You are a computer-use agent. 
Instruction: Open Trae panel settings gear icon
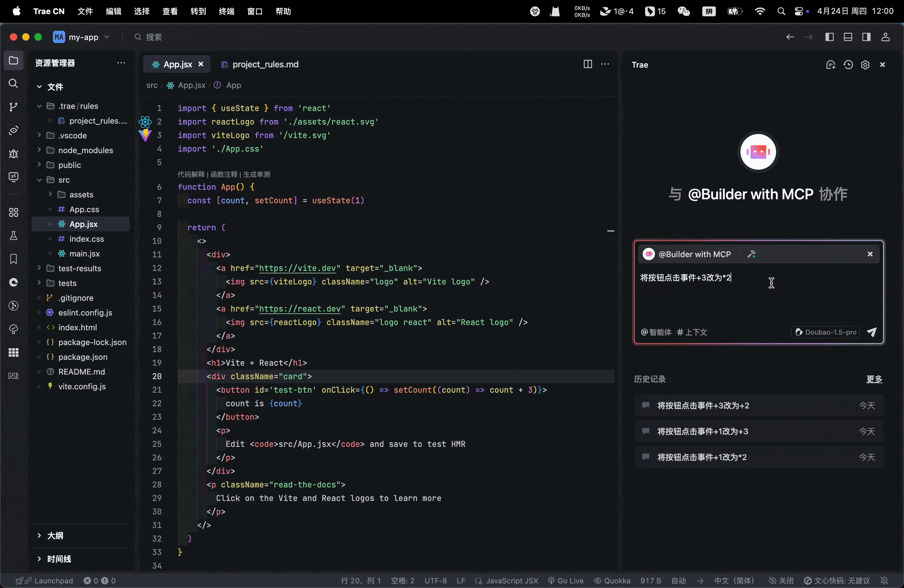[865, 65]
